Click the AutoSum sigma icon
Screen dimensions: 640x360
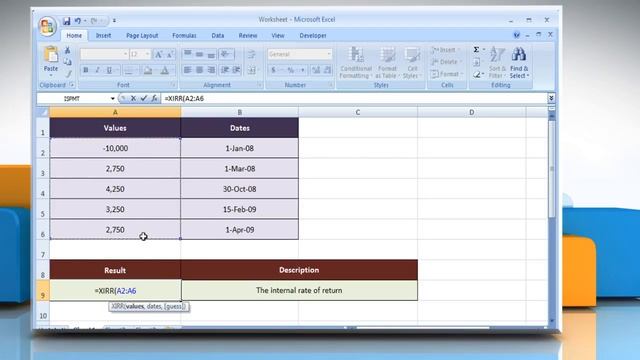click(476, 50)
